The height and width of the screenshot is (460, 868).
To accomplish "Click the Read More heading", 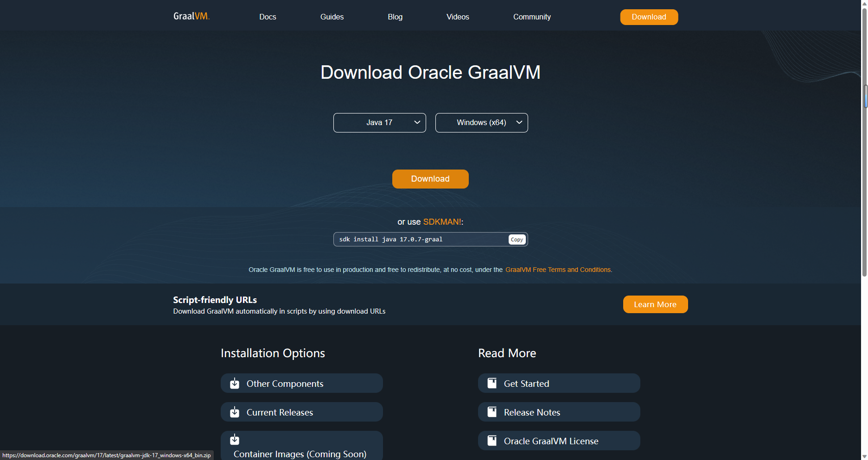I will click(507, 353).
